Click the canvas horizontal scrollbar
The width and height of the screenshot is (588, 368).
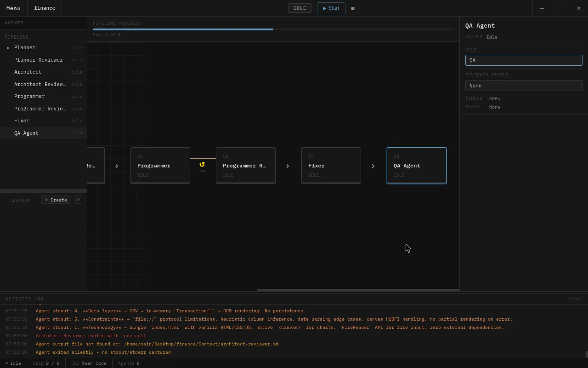357,290
